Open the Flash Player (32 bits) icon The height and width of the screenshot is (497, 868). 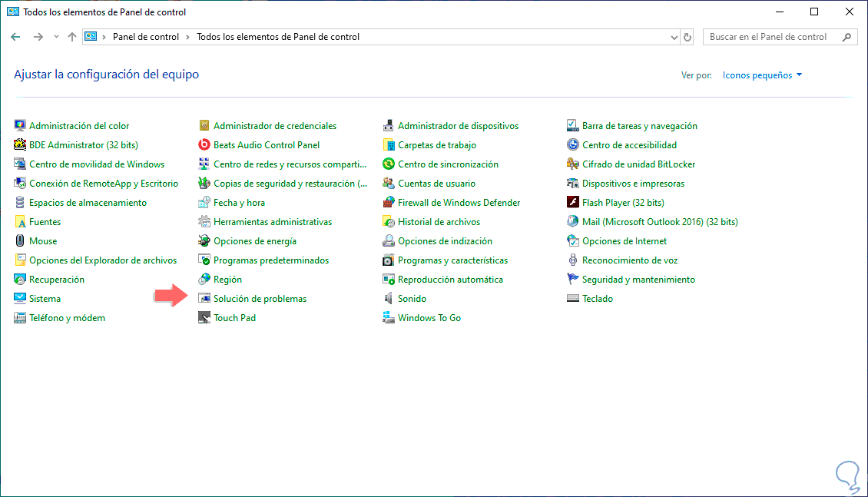coord(573,203)
